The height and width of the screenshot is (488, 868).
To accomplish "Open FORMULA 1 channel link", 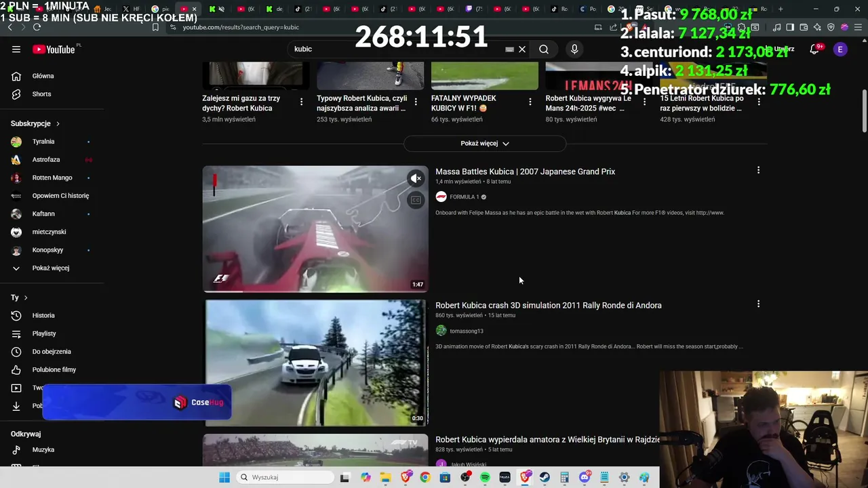I will coord(464,197).
